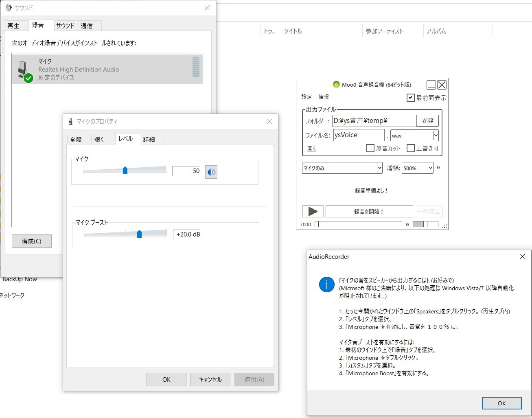The width and height of the screenshot is (532, 418).
Task: Click the 構成(C) button
Action: click(x=32, y=241)
